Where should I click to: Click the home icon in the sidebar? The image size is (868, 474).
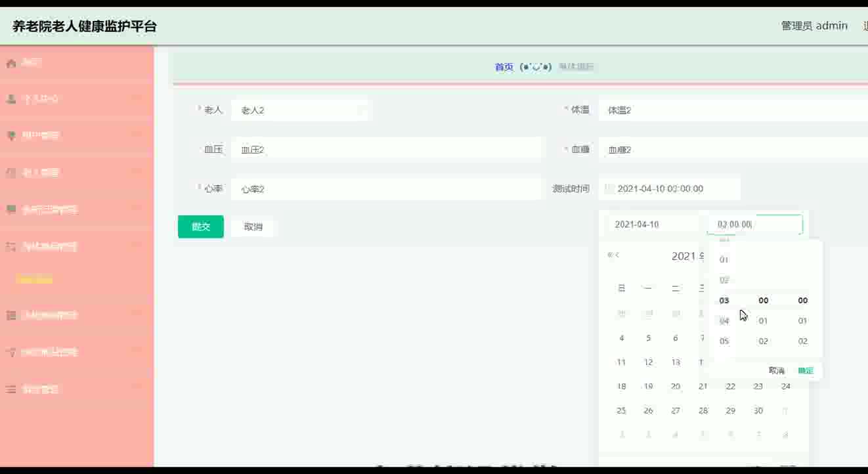(x=11, y=63)
